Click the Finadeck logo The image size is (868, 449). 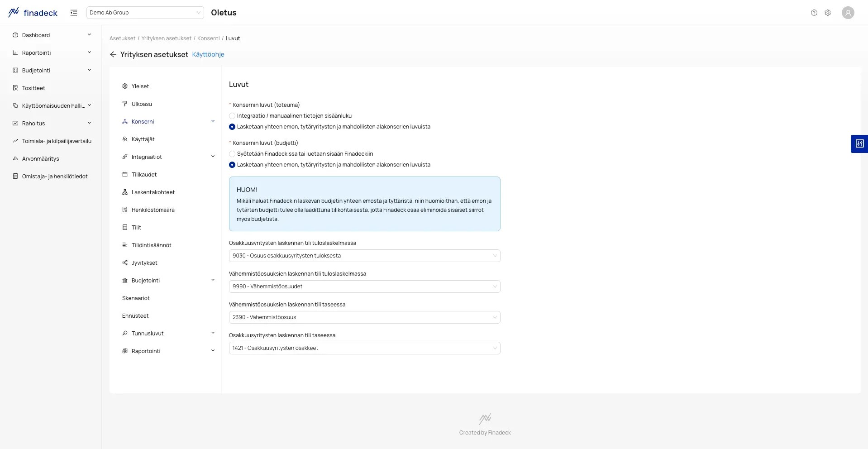[33, 13]
